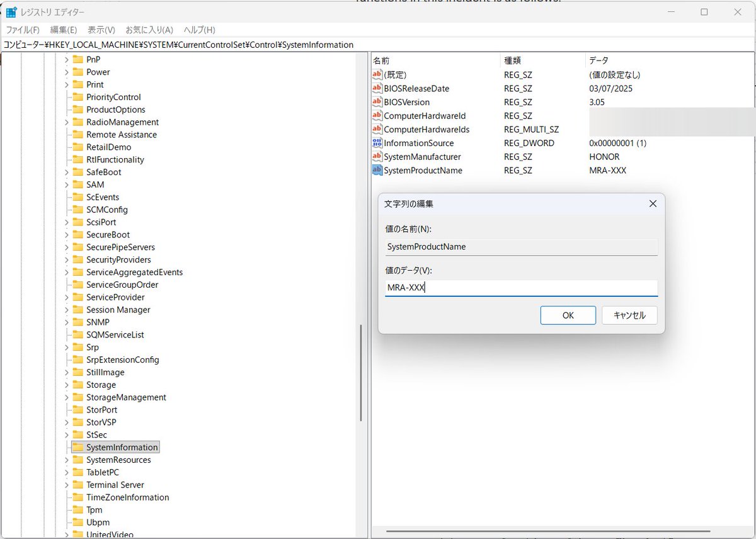Expand the SecurityProviders key
756x539 pixels.
66,259
